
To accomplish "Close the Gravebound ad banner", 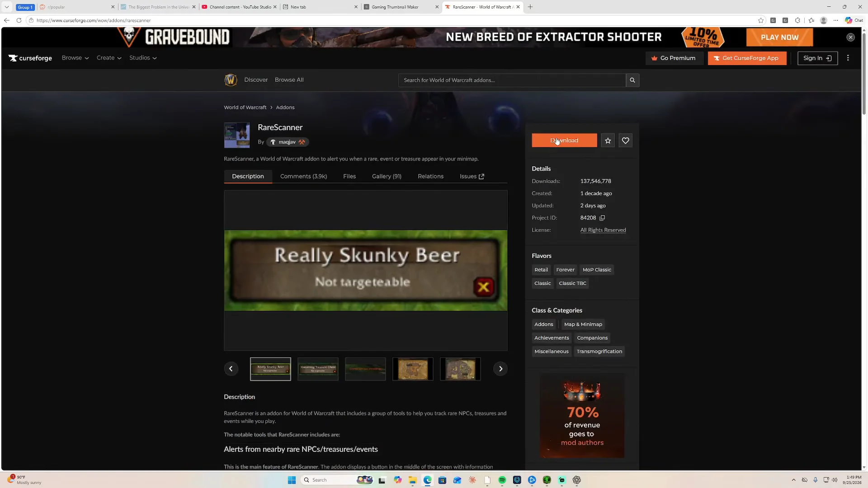I will (x=851, y=38).
